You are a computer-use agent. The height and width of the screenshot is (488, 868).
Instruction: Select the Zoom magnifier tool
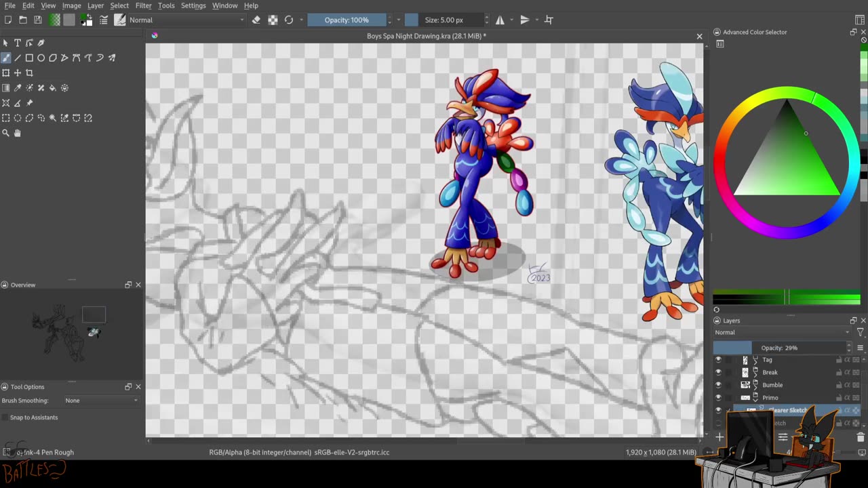[x=6, y=134]
